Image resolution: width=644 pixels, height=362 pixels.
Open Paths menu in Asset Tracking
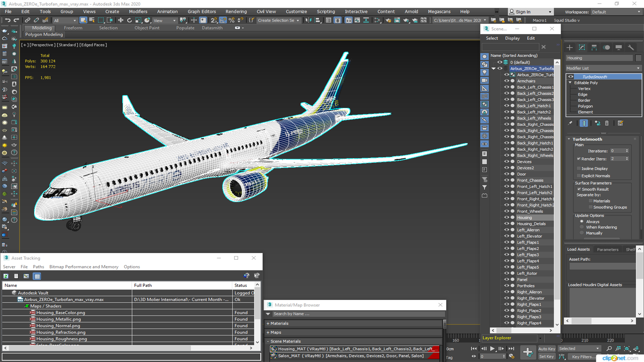pos(38,267)
